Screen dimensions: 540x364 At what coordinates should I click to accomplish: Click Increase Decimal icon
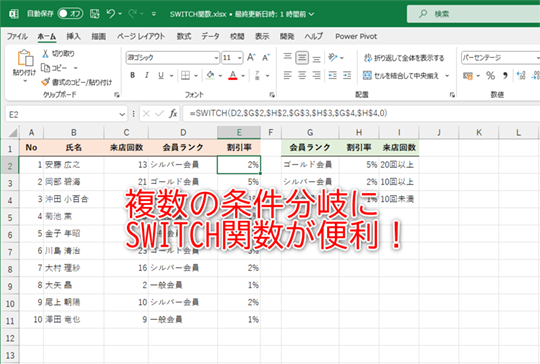521,75
